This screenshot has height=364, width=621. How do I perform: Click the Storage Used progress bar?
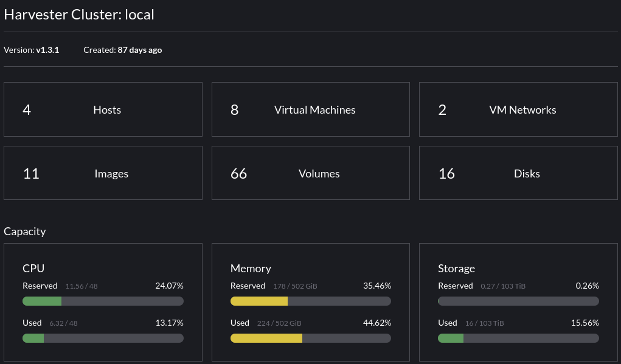tap(518, 338)
